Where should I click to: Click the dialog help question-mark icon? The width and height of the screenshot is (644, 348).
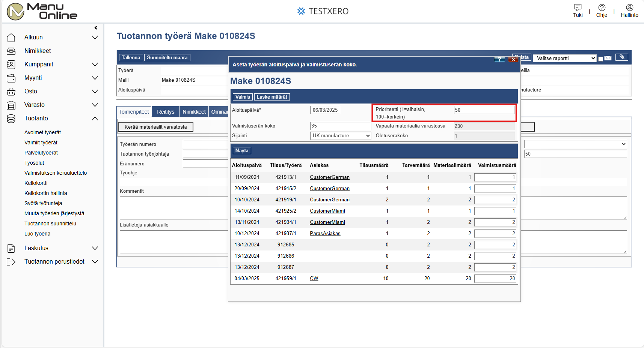coord(499,59)
